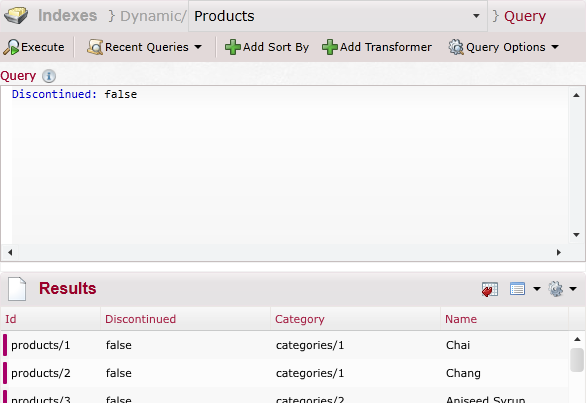
Task: Expand the Recent Queries dropdown arrow
Action: tap(198, 47)
